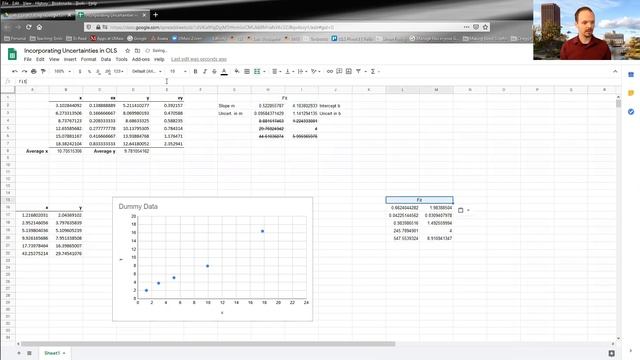Undo the last action in Sheets
Screen dimensions: 640x360
[15, 71]
